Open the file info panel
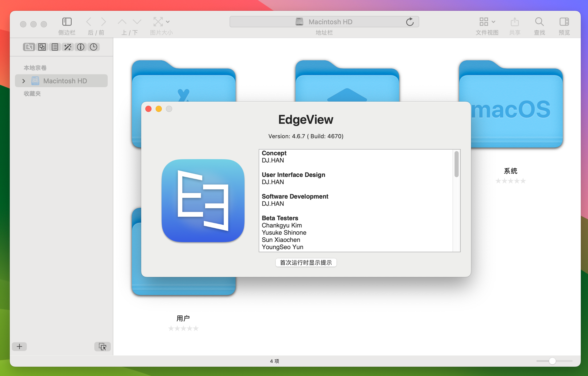This screenshot has height=376, width=588. (80, 47)
